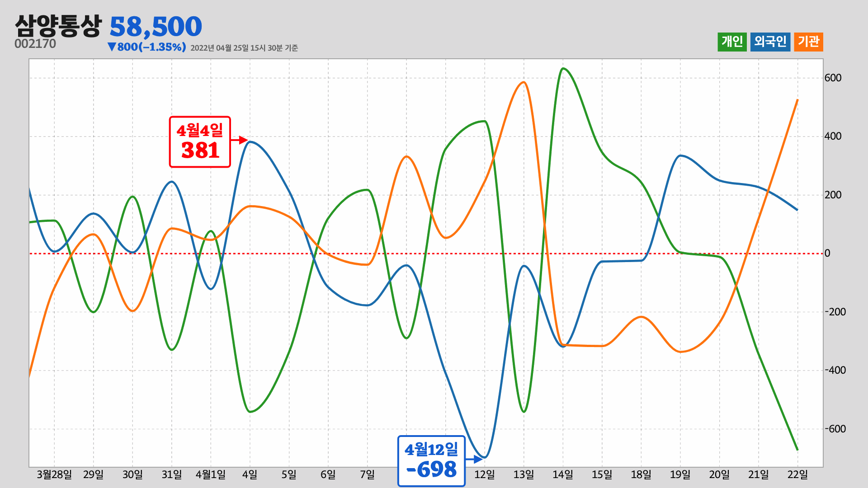This screenshot has width=868, height=488.
Task: Click the y-axis value 200
Action: (x=833, y=195)
